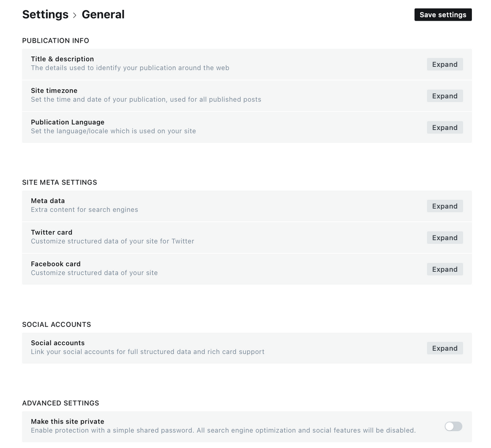Expand the Publication Language section

click(x=444, y=127)
